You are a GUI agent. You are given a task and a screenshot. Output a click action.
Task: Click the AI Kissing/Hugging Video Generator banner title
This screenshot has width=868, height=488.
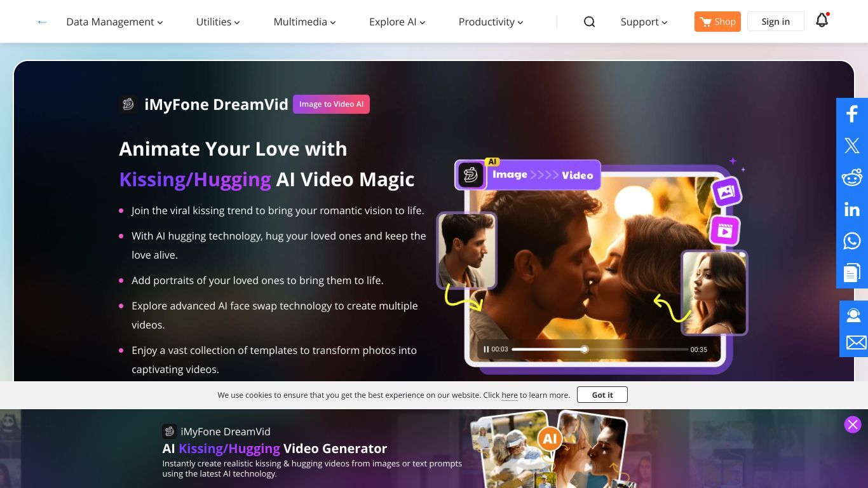[275, 448]
